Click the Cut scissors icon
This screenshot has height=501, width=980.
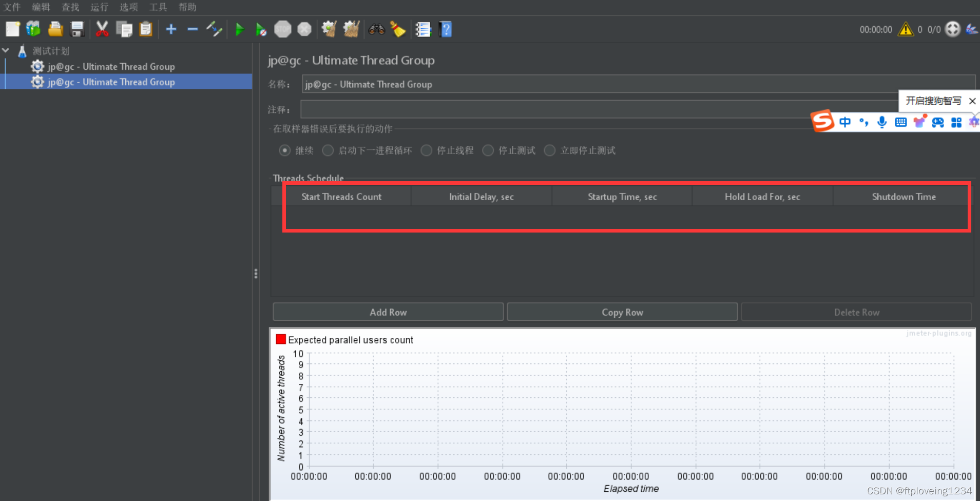pyautogui.click(x=102, y=29)
